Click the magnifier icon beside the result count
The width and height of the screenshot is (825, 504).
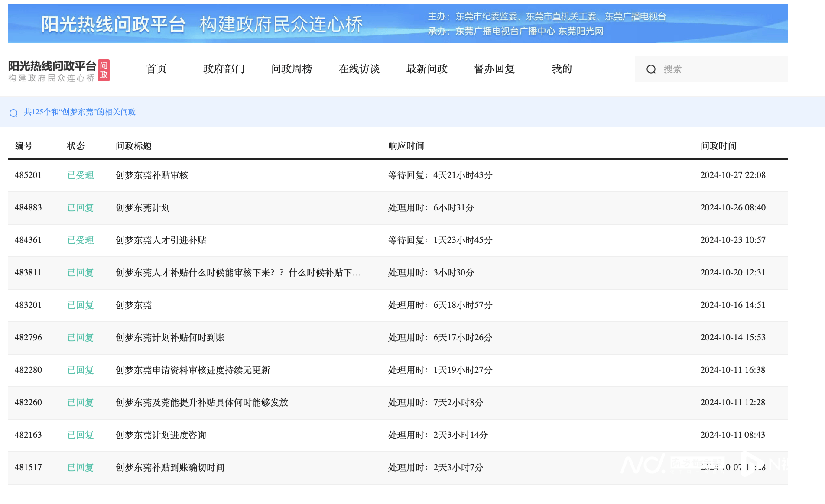pyautogui.click(x=13, y=113)
